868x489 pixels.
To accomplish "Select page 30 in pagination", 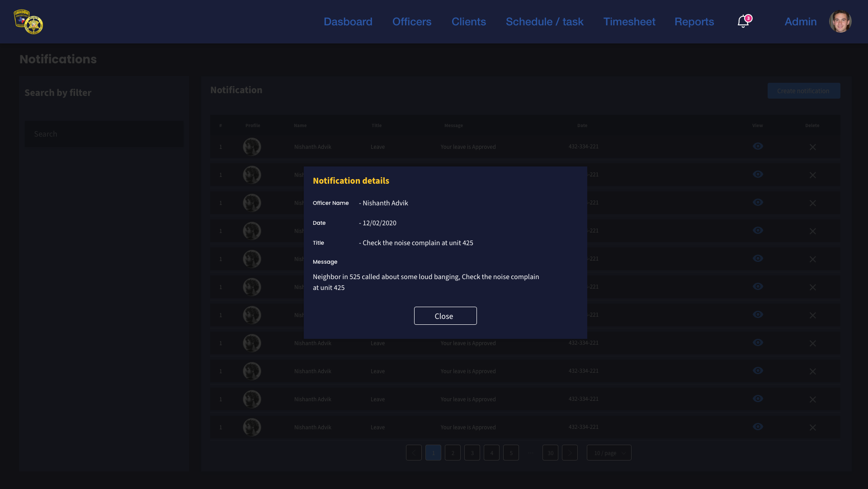I will 550,453.
